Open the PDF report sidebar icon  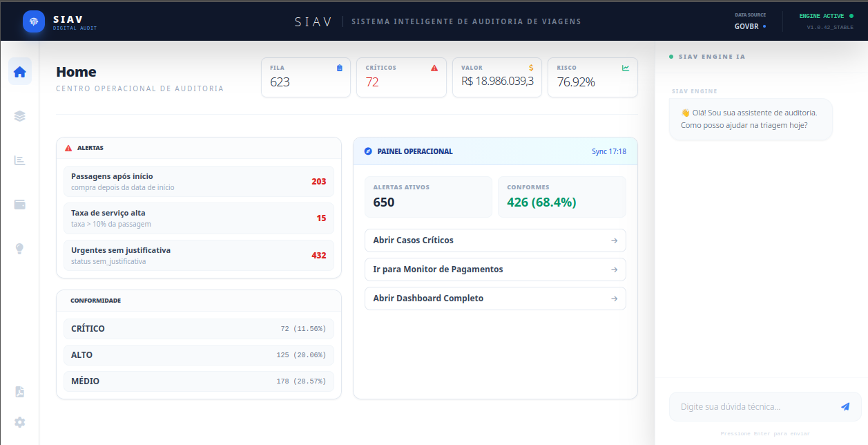[19, 392]
